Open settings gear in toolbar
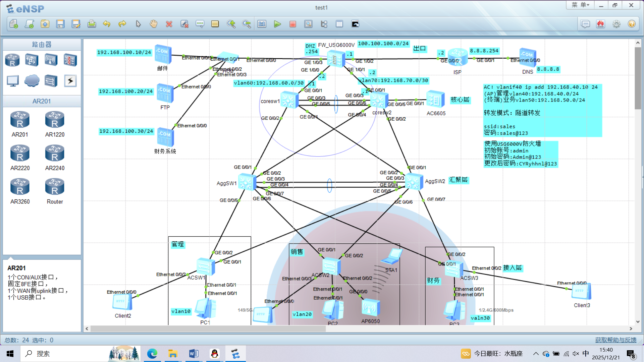Screen dimensions: 644x362 (x=616, y=24)
